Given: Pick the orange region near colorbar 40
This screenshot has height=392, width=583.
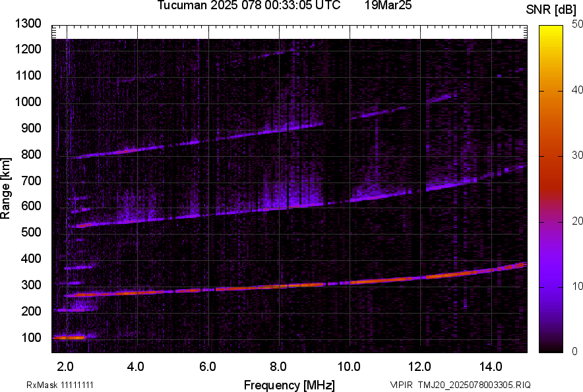Looking at the screenshot, I should [550, 90].
